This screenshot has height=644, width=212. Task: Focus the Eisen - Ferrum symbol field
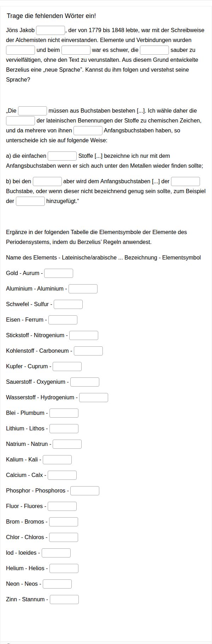[63, 320]
